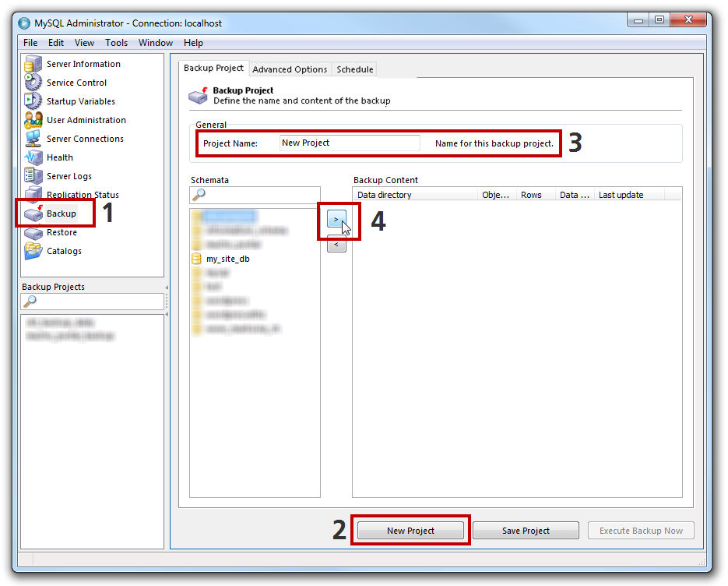Remove schema using the < button
728x586 pixels.
(336, 245)
